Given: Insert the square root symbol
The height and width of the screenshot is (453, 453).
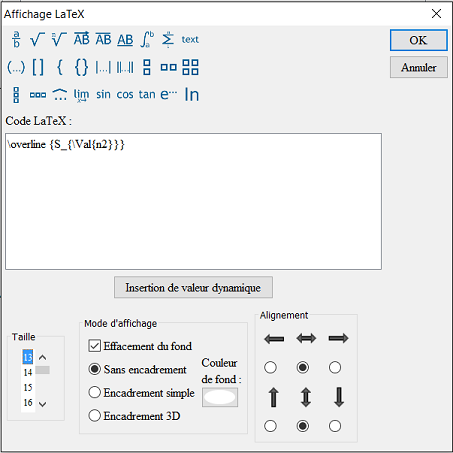Looking at the screenshot, I should click(x=37, y=40).
